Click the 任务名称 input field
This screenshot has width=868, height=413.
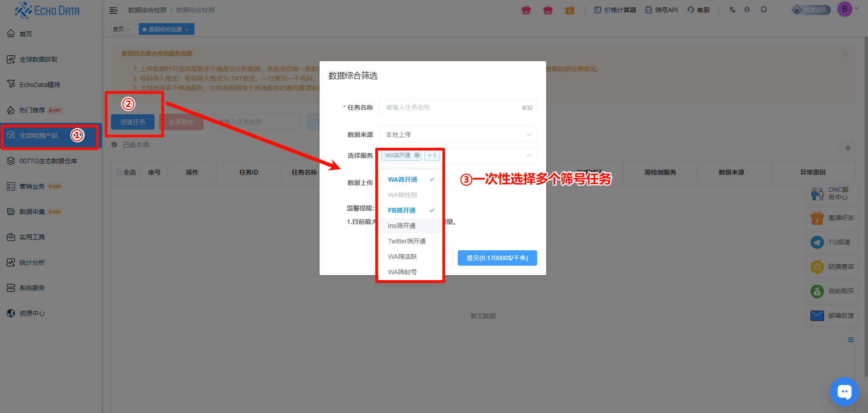[x=451, y=107]
